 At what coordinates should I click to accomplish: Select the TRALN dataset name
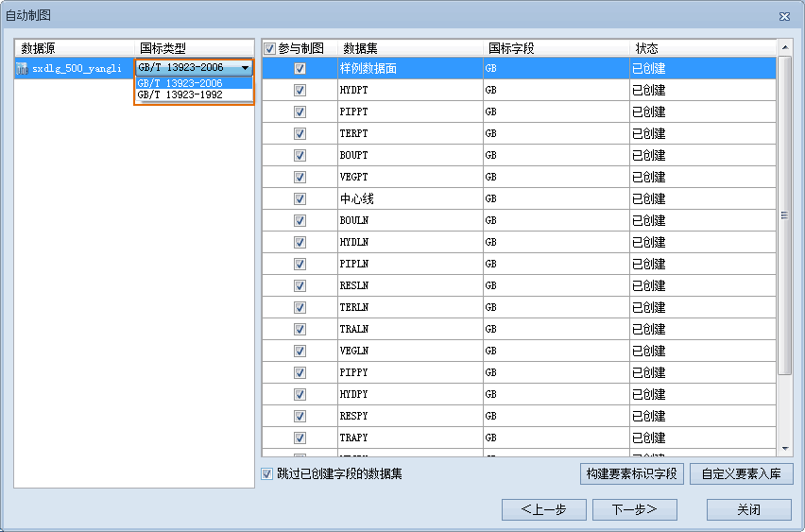[x=353, y=329]
